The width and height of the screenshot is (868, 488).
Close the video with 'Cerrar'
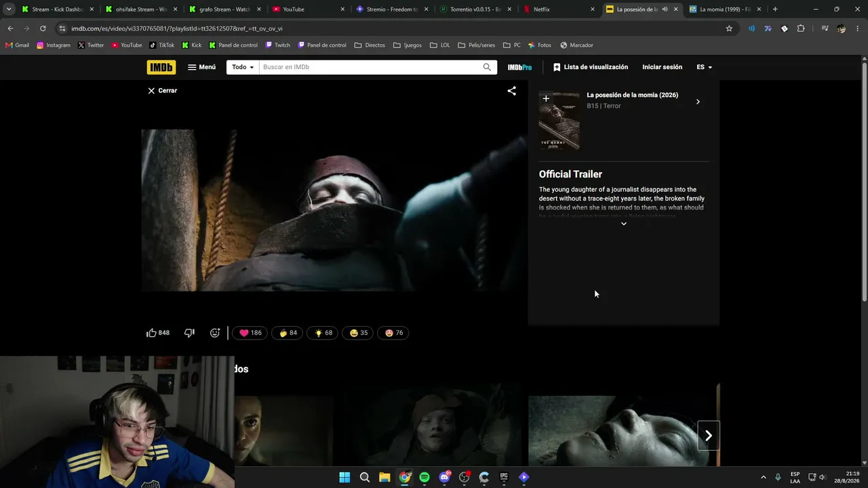coord(162,90)
